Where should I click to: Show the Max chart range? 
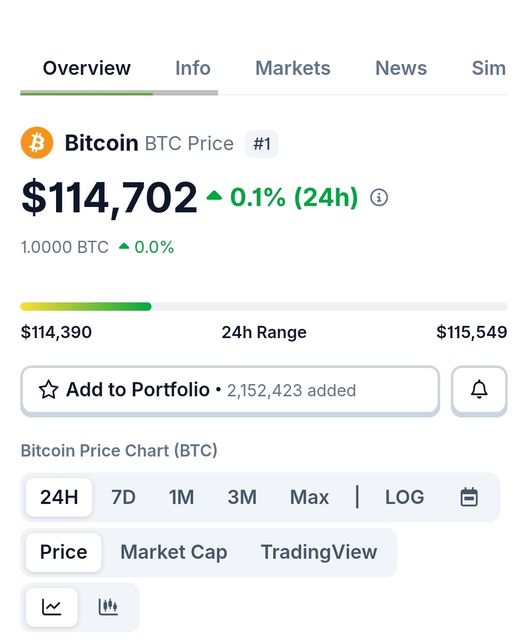309,497
